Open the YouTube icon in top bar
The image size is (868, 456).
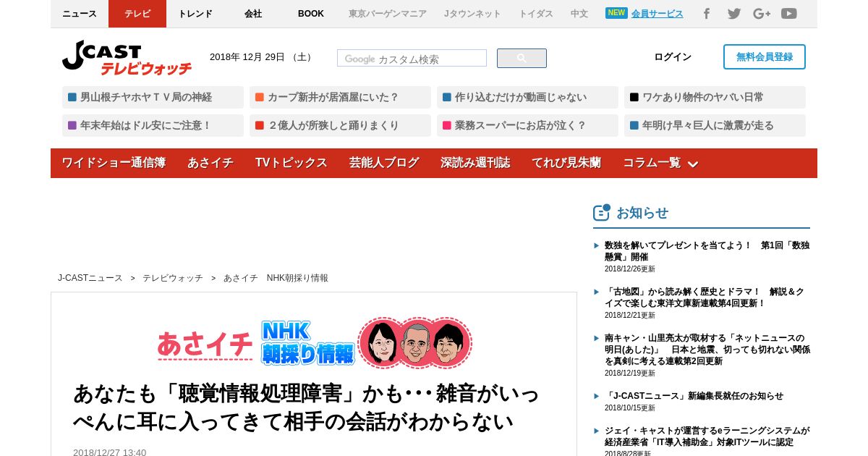tap(789, 14)
